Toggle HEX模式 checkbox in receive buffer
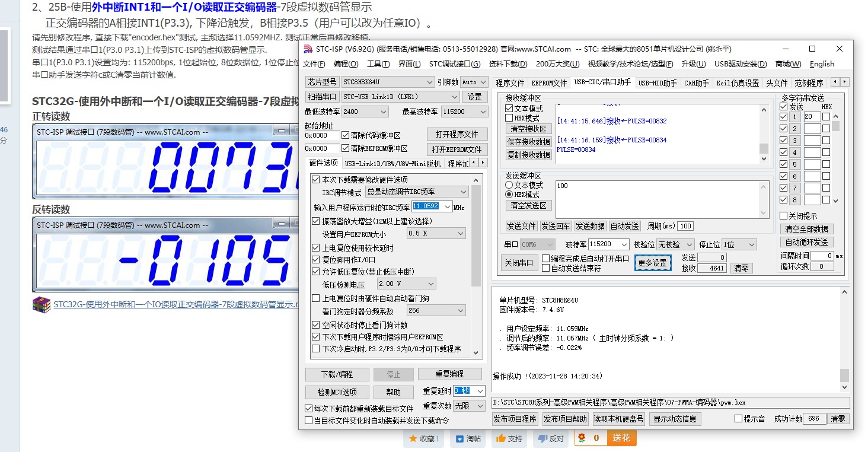This screenshot has height=452, width=868. click(509, 118)
